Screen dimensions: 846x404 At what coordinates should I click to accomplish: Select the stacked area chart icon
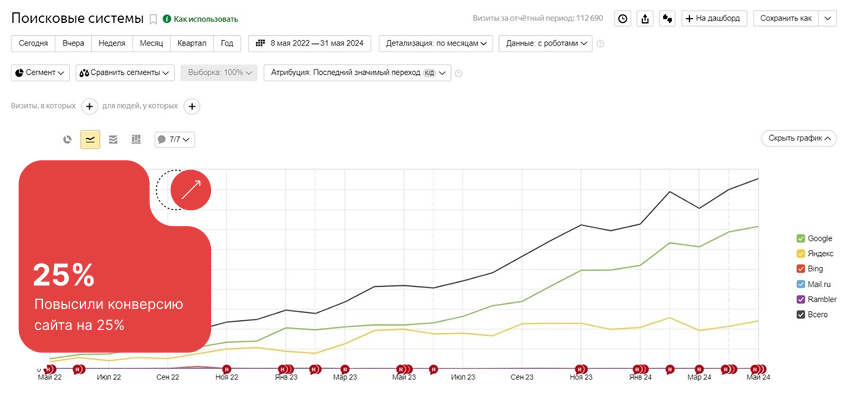pos(113,140)
